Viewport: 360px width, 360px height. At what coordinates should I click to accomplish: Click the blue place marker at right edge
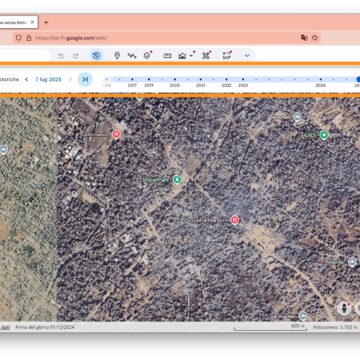point(352,262)
